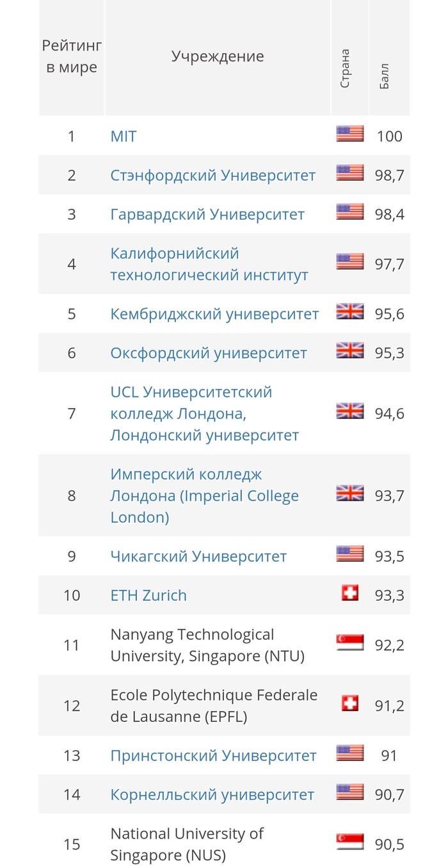The height and width of the screenshot is (868, 448).
Task: Open Гарвардский Университет link
Action: pos(207,214)
